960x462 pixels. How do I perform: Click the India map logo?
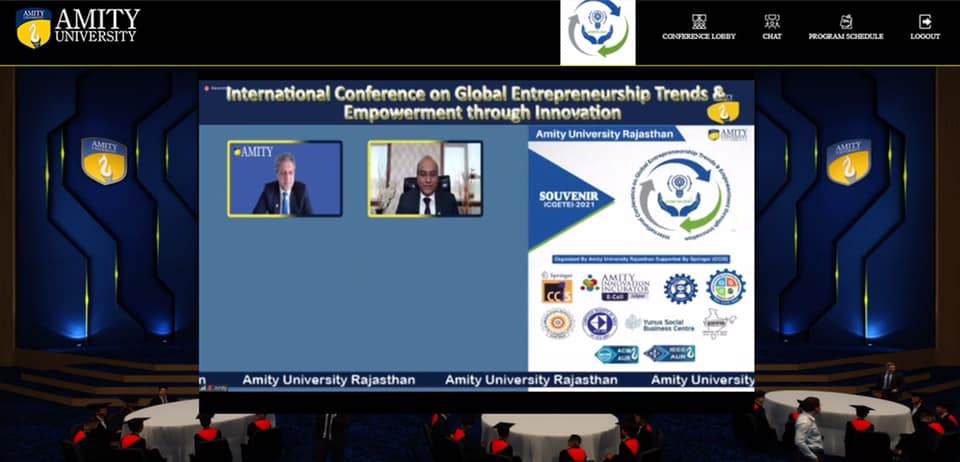tap(718, 323)
